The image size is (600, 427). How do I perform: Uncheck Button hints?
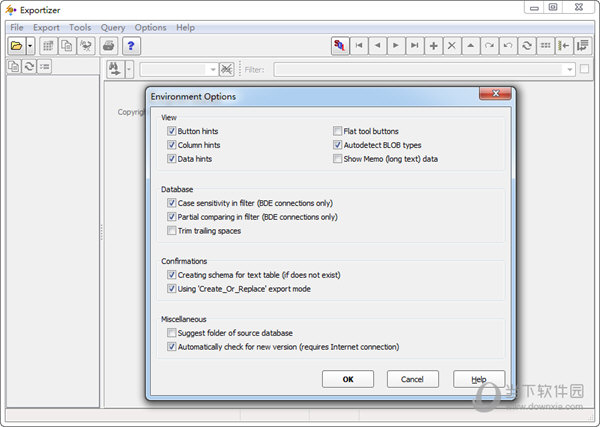pyautogui.click(x=171, y=131)
